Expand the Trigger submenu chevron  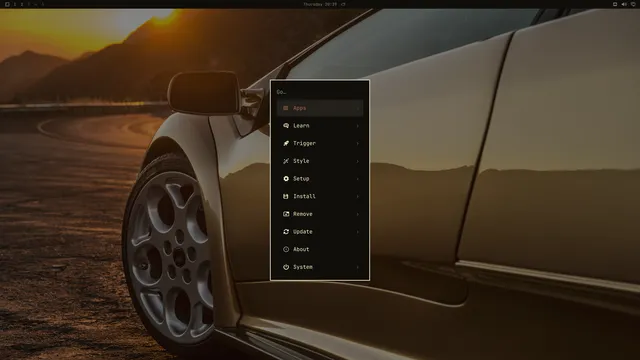358,143
